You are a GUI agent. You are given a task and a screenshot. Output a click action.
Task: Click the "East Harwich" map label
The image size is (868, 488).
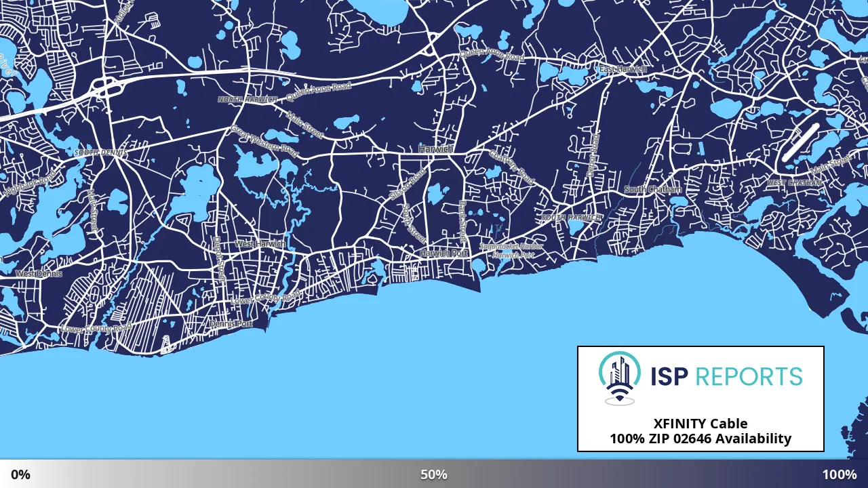(623, 70)
